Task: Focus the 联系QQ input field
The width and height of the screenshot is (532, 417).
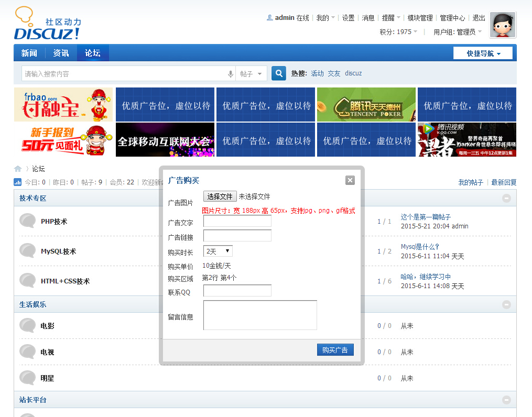Action: pos(237,291)
